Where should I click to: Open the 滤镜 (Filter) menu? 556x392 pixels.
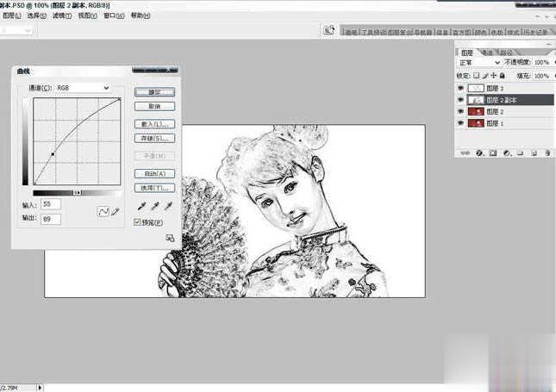(61, 16)
